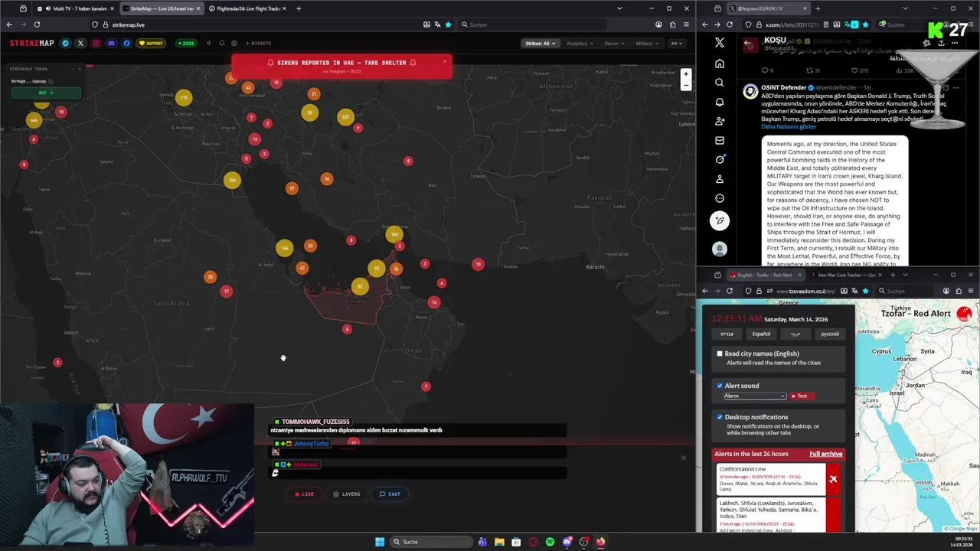Open the Windows Start menu
This screenshot has height=551, width=980.
[380, 542]
